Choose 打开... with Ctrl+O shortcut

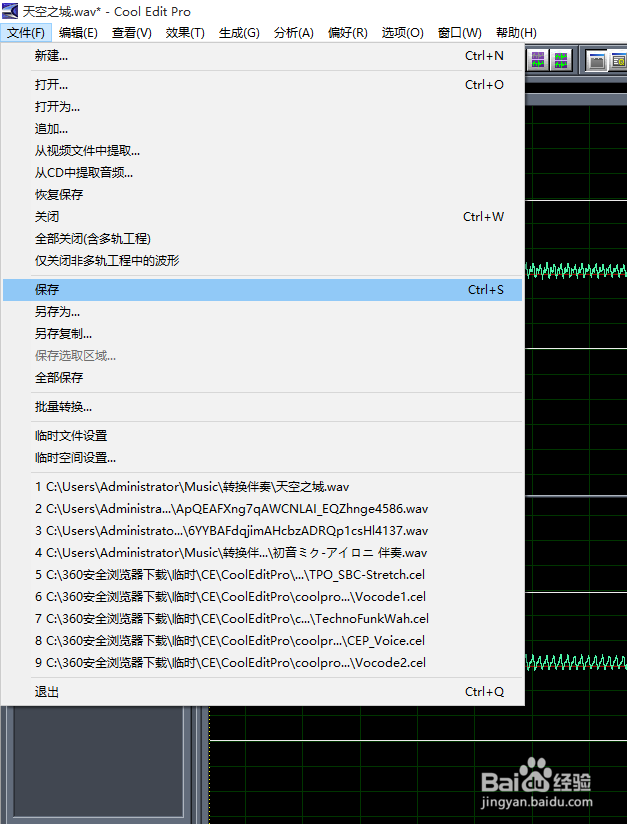click(262, 85)
